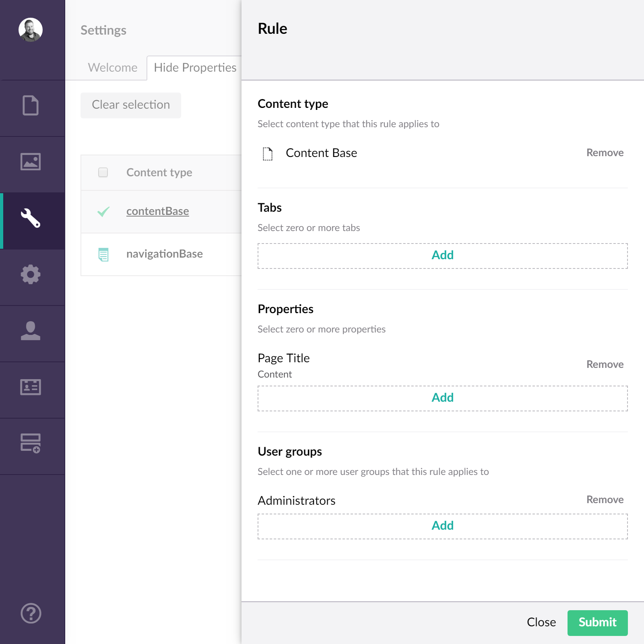Add a tab in Tabs section
The width and height of the screenshot is (644, 644).
click(443, 256)
